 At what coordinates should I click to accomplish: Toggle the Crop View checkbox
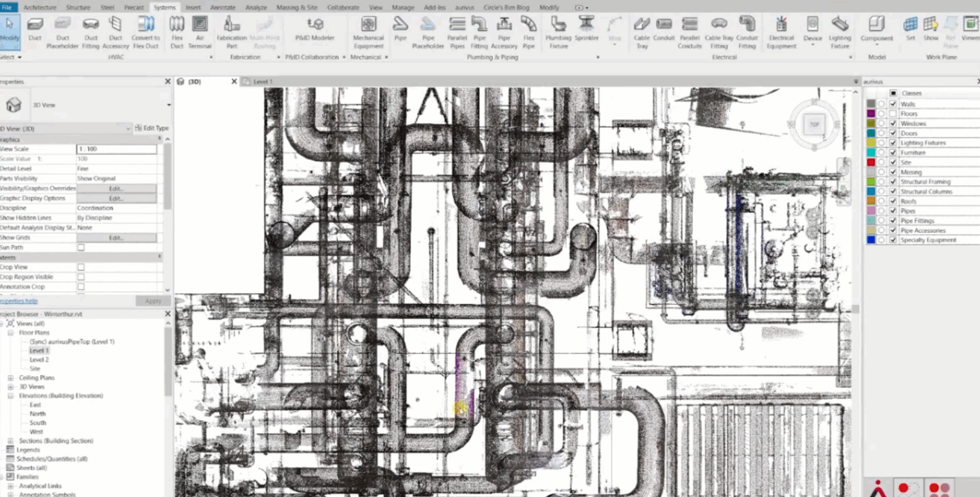[x=81, y=267]
